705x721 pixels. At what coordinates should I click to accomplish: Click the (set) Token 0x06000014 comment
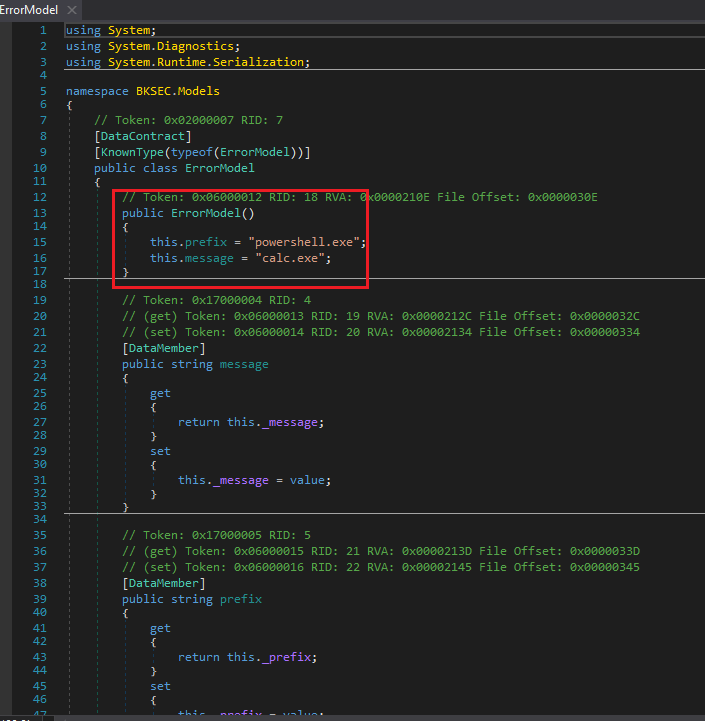381,332
